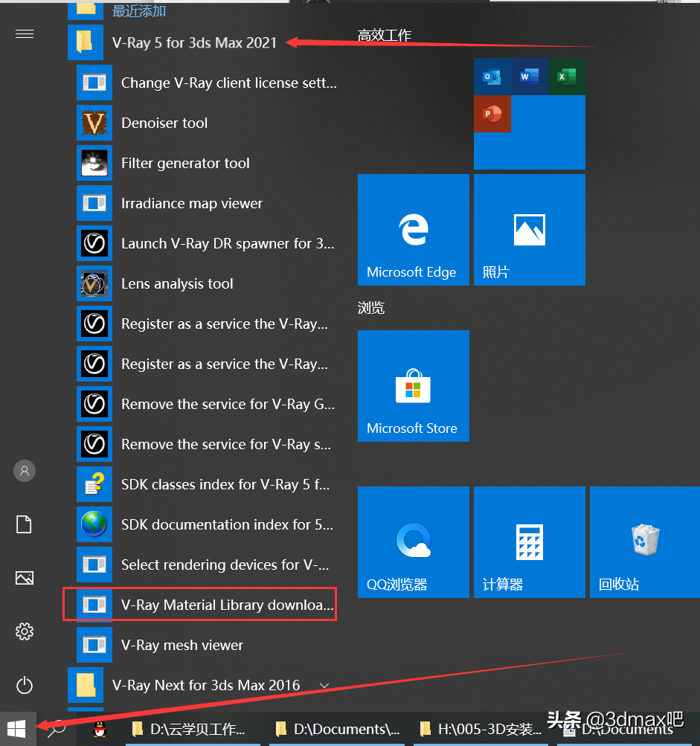Click 'SDK documentation index for 5...' text
This screenshot has width=700, height=746.
(227, 524)
